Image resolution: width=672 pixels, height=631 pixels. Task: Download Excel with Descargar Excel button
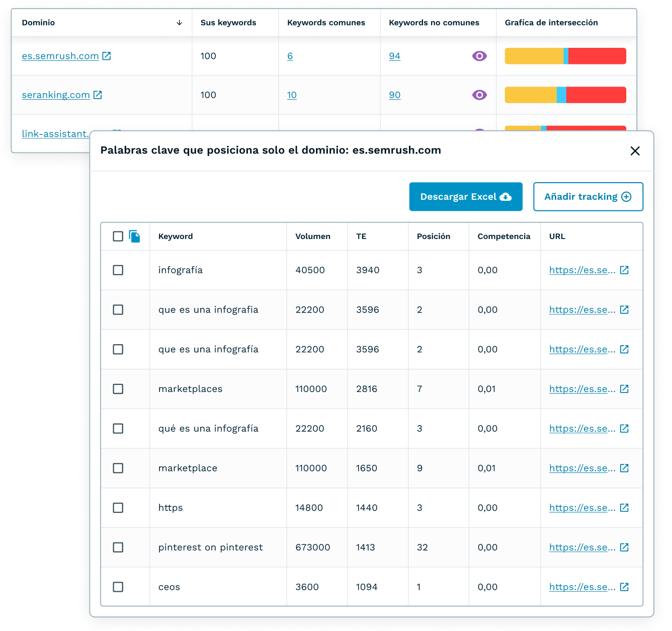point(465,197)
